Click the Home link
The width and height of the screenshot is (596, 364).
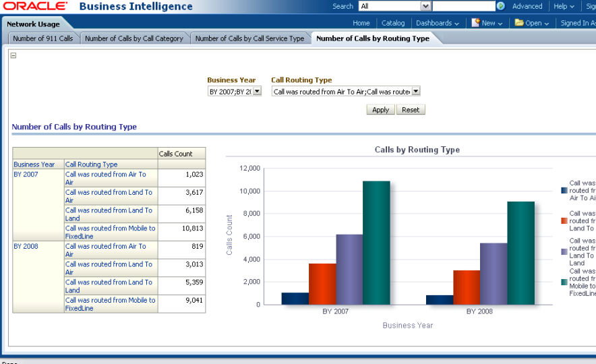pyautogui.click(x=361, y=23)
